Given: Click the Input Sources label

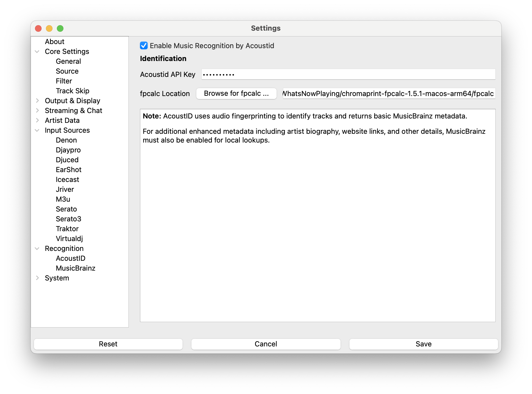Looking at the screenshot, I should tap(67, 130).
